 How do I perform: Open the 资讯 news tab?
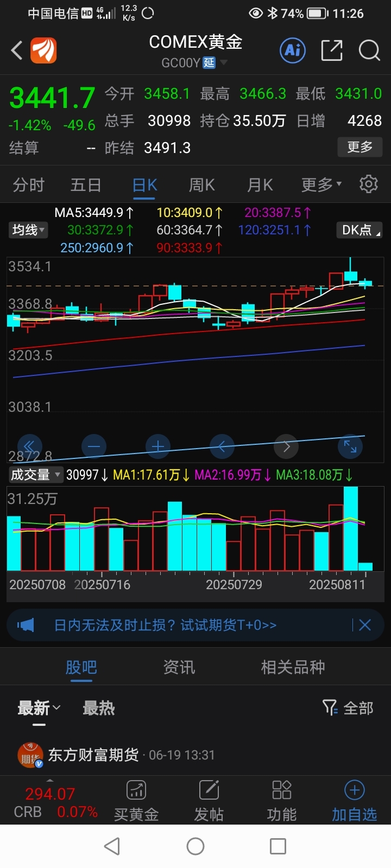(179, 667)
